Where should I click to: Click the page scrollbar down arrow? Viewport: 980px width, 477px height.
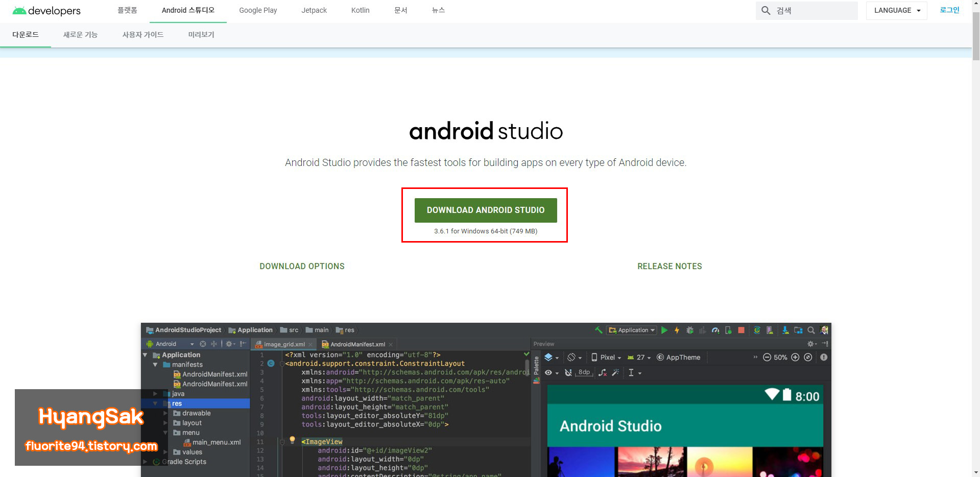pos(976,472)
